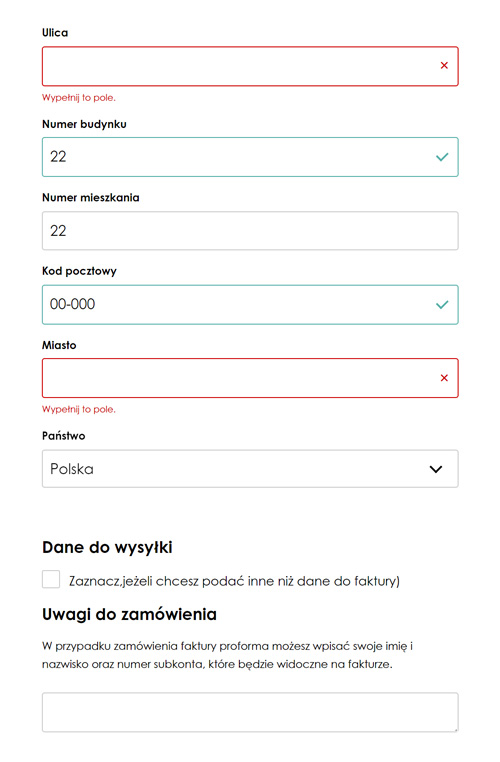Click into the Kod pocztowy field 00-000

[x=250, y=305]
